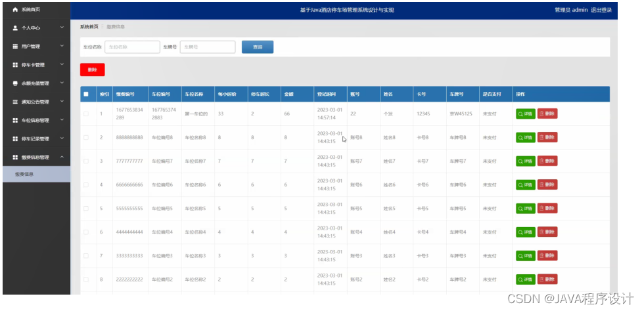Delete the 车牌号8 row
The width and height of the screenshot is (644, 311).
[547, 137]
